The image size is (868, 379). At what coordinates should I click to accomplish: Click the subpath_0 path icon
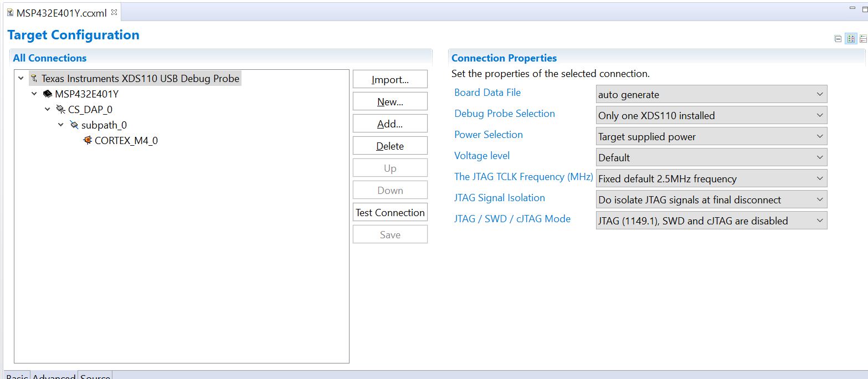(74, 125)
